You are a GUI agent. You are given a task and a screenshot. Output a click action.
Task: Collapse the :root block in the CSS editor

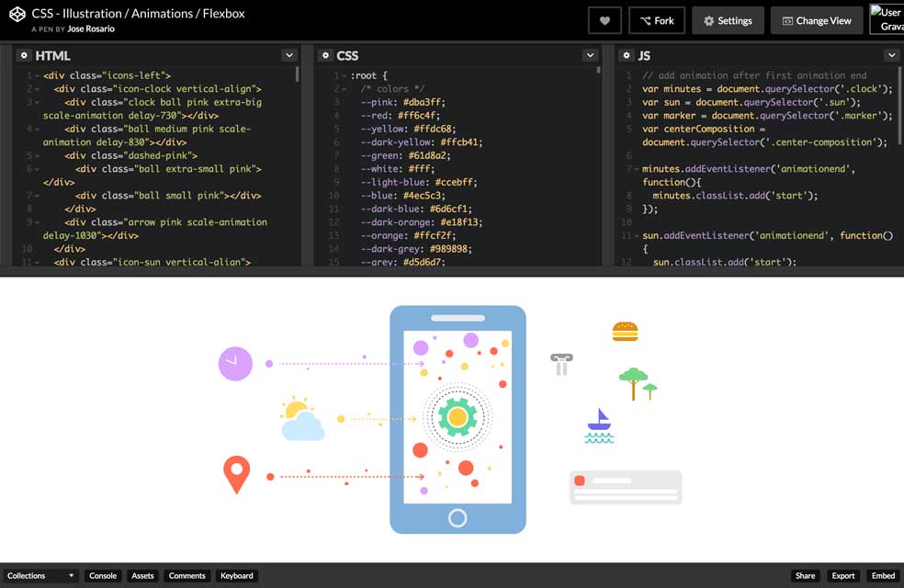(x=342, y=76)
